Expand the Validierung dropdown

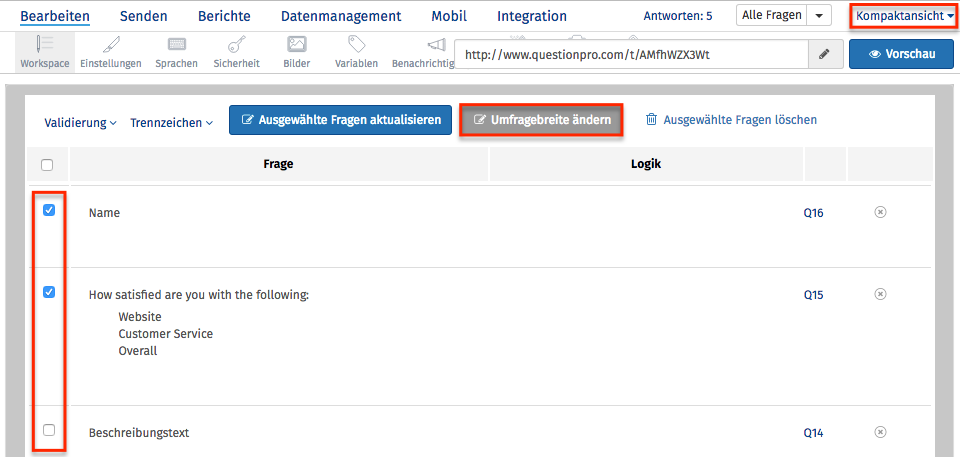[x=80, y=123]
